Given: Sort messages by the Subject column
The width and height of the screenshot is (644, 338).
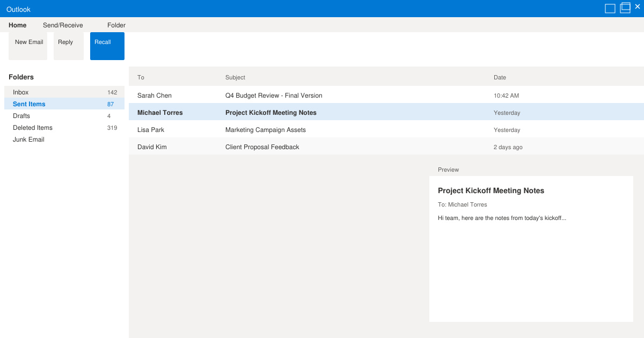Looking at the screenshot, I should point(235,77).
